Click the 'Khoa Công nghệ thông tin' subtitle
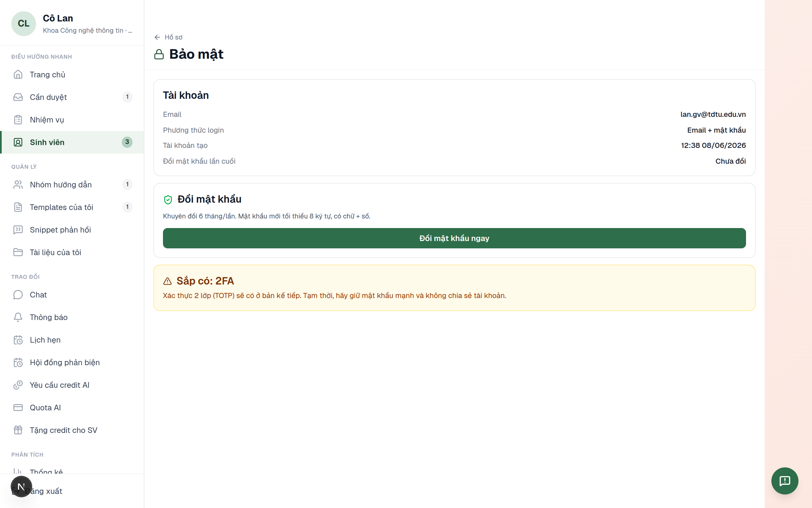The width and height of the screenshot is (812, 508). (88, 30)
